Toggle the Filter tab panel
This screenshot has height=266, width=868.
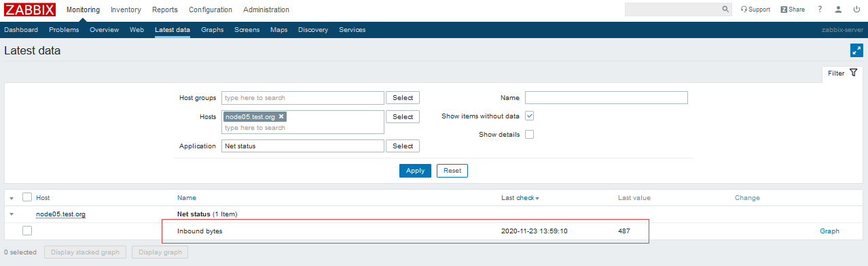click(842, 73)
